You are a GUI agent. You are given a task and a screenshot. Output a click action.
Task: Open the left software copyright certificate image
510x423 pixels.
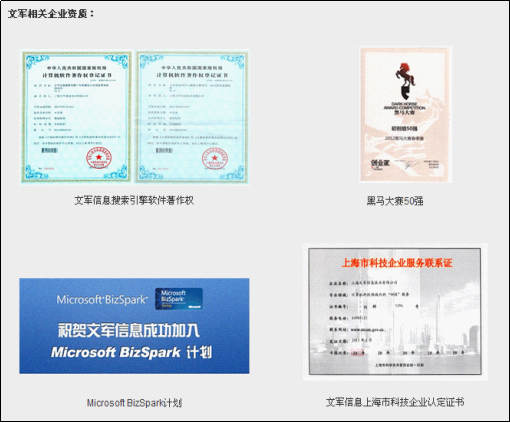(77, 117)
